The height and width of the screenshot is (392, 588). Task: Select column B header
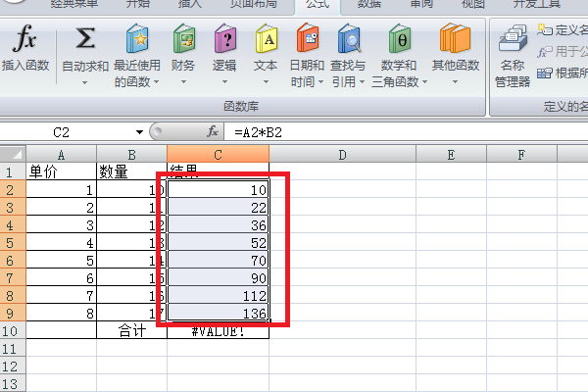tap(131, 155)
